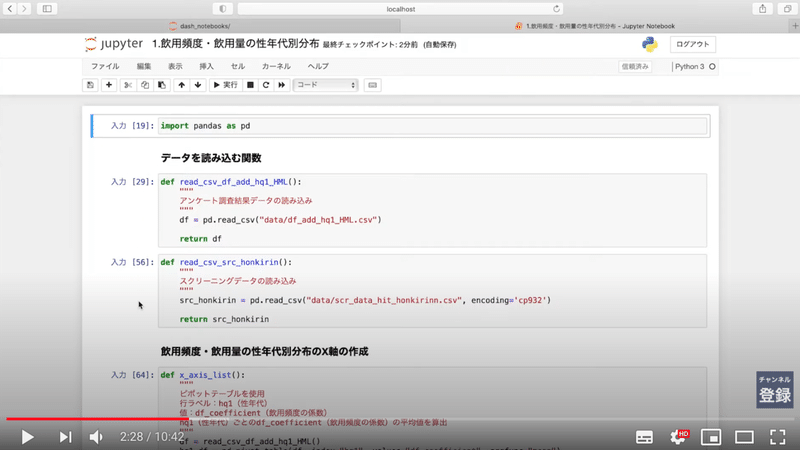This screenshot has height=450, width=800.
Task: Show Safari tab overview
Action: pyautogui.click(x=788, y=9)
